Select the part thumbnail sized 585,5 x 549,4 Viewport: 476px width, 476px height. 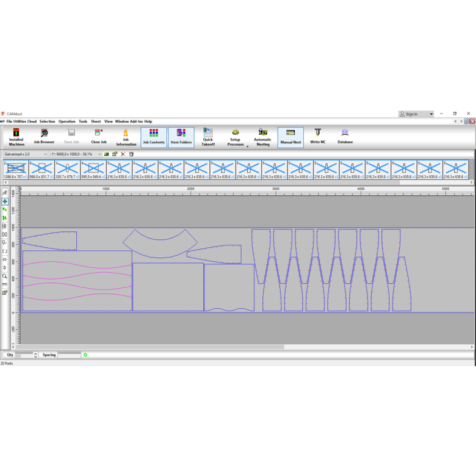coord(93,170)
